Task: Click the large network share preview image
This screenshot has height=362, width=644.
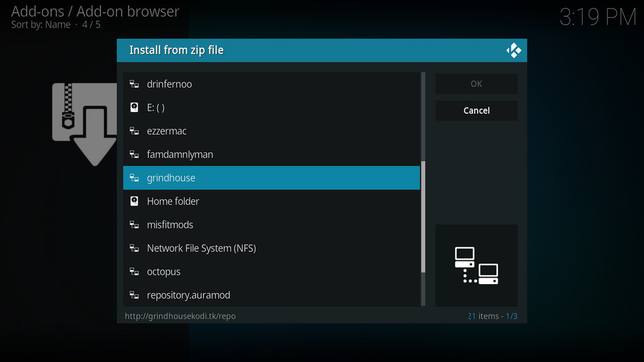Action: pyautogui.click(x=477, y=265)
